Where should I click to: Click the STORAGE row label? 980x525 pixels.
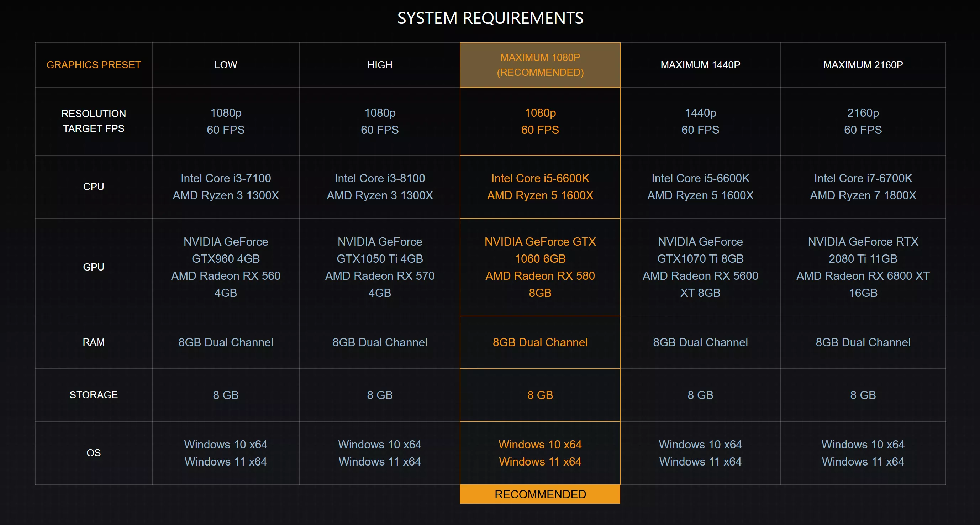[x=94, y=394]
